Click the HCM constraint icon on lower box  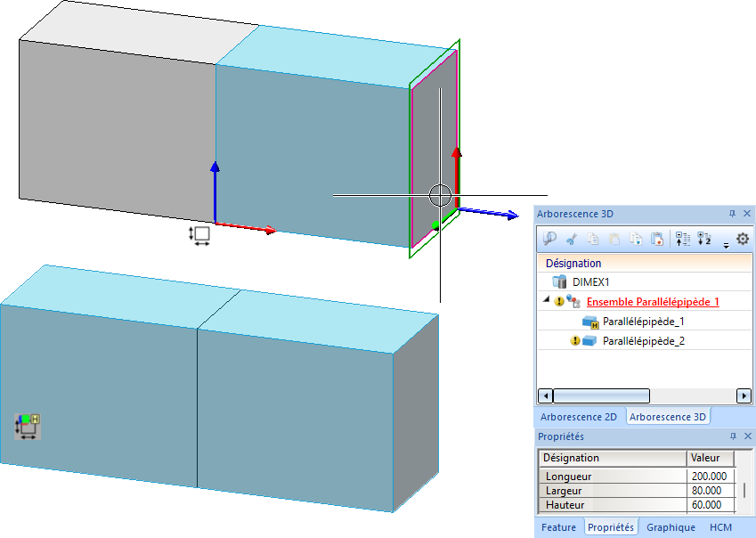28,427
